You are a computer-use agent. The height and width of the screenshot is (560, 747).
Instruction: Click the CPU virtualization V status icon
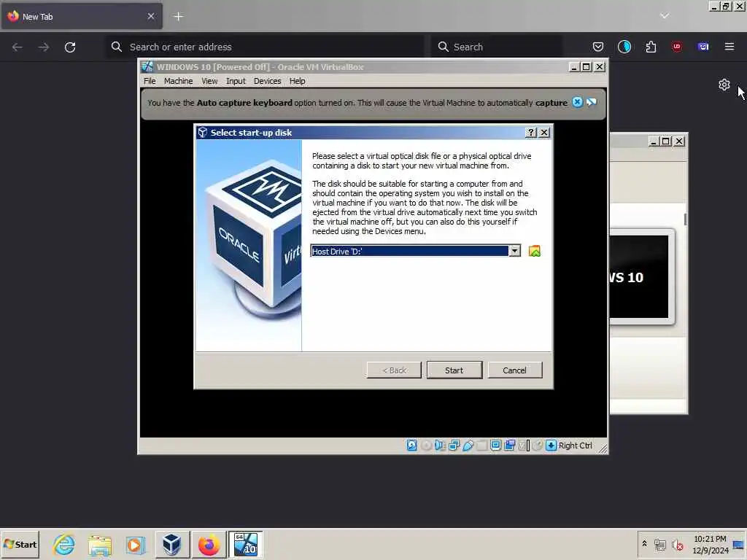point(524,446)
